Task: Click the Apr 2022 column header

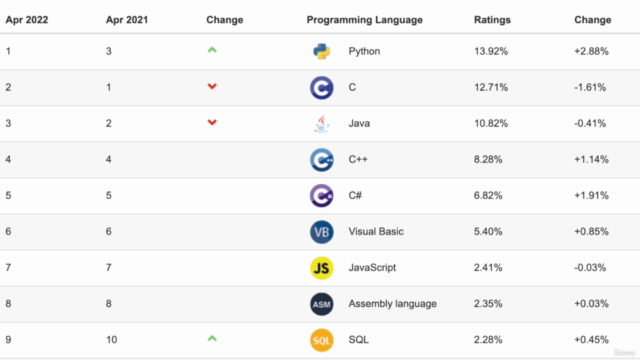Action: click(27, 20)
